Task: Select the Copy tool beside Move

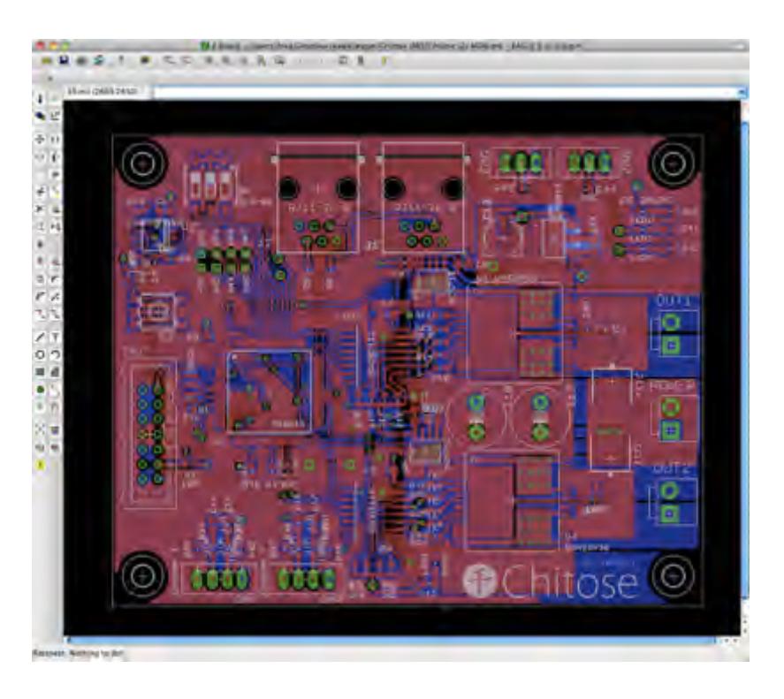Action: click(x=55, y=139)
